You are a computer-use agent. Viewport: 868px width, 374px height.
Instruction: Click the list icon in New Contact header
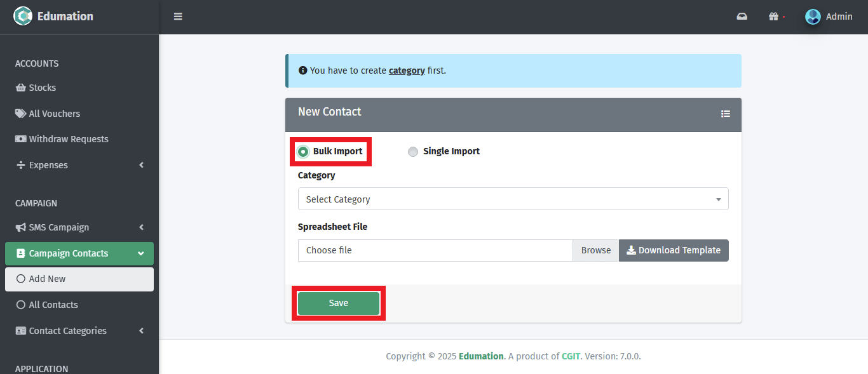(725, 114)
